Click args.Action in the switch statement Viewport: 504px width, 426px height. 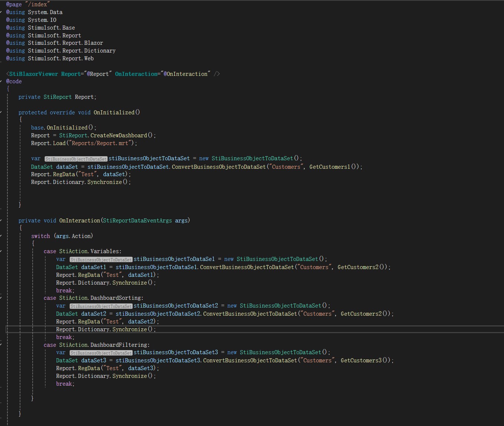pos(73,236)
